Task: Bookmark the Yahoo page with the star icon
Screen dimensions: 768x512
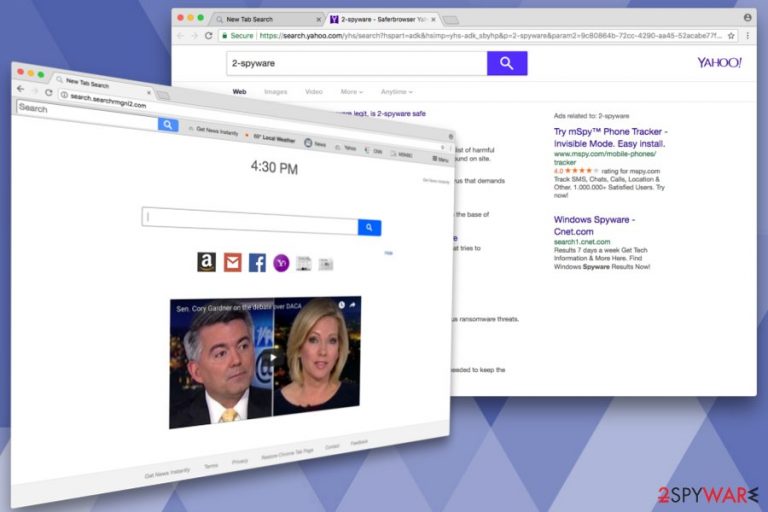Action: 731,36
